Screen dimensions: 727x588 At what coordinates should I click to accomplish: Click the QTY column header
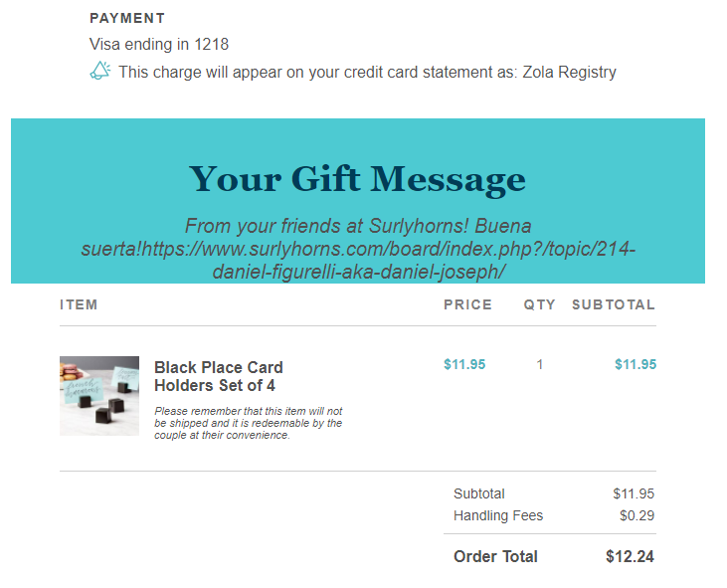tap(540, 305)
